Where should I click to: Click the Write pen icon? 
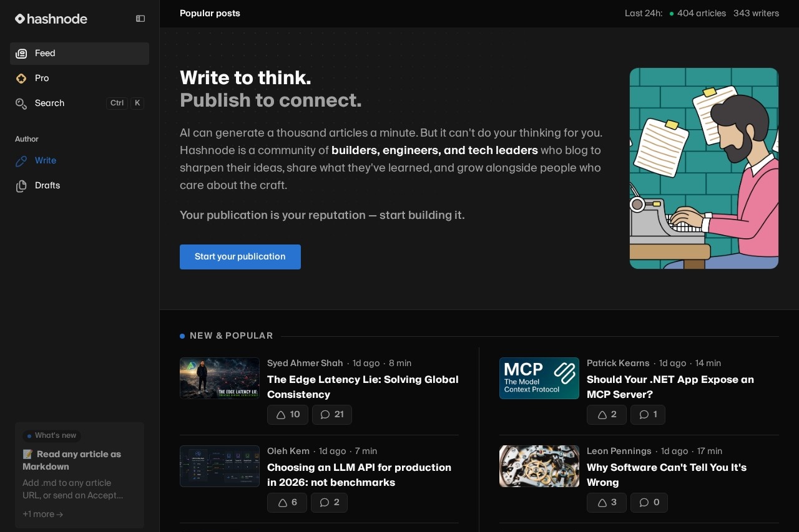tap(21, 161)
